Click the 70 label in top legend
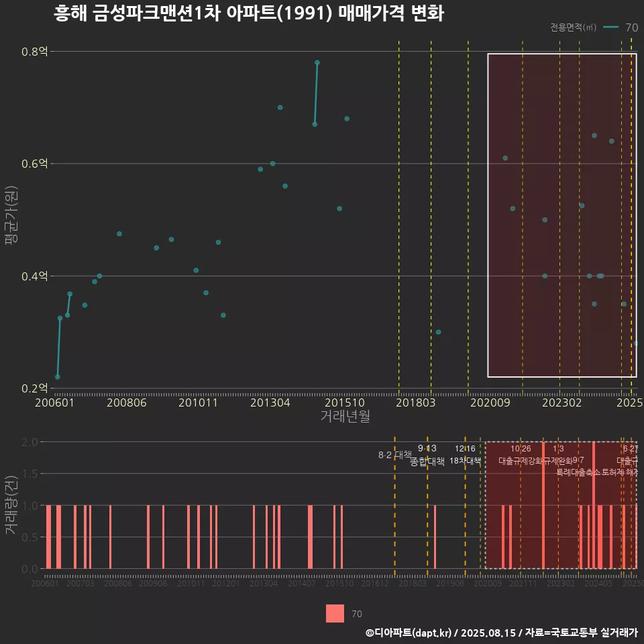644x644 pixels. click(x=631, y=28)
